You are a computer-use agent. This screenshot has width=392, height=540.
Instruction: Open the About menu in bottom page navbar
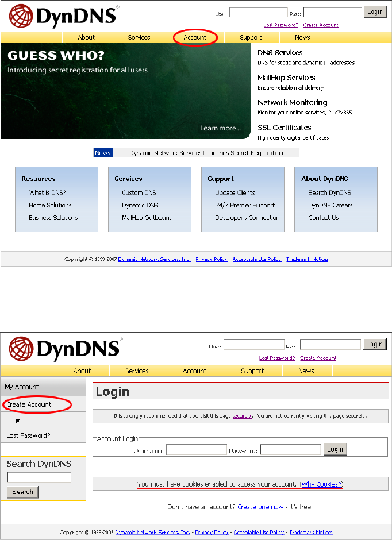[x=82, y=371]
